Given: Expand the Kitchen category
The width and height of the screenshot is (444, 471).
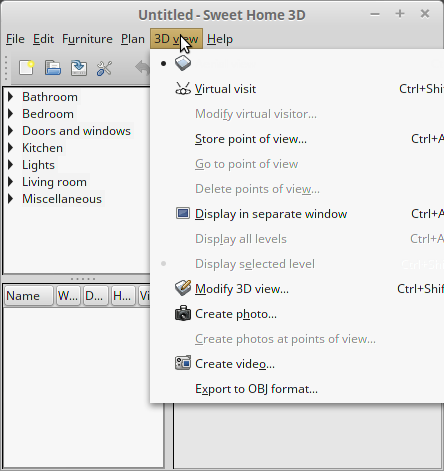Looking at the screenshot, I should [x=11, y=148].
